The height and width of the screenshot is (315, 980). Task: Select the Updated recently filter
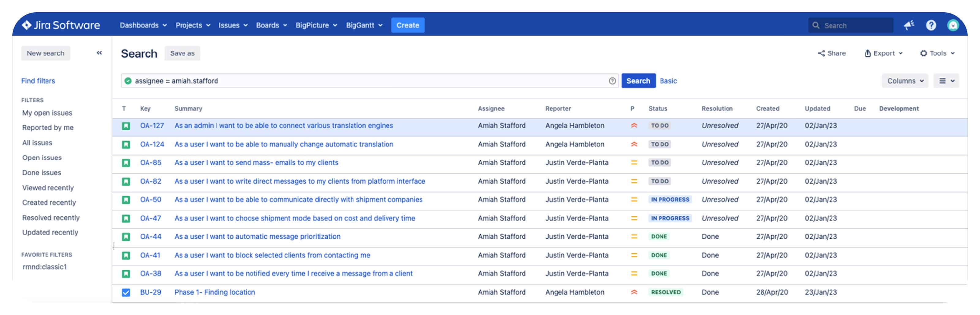click(50, 232)
